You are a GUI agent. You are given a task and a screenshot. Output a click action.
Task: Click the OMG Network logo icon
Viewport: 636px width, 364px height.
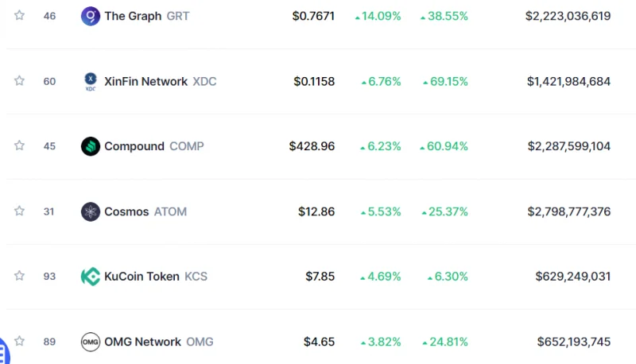pos(91,342)
